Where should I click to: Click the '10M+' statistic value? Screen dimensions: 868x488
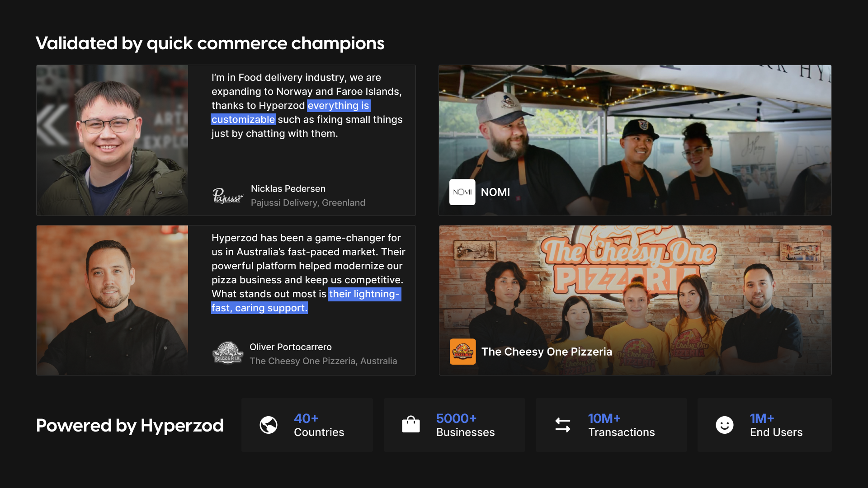(x=604, y=418)
